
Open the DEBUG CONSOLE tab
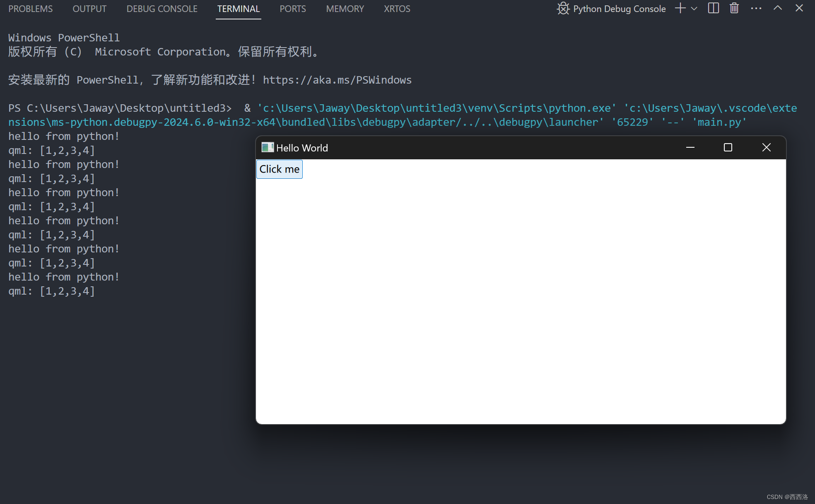tap(162, 9)
